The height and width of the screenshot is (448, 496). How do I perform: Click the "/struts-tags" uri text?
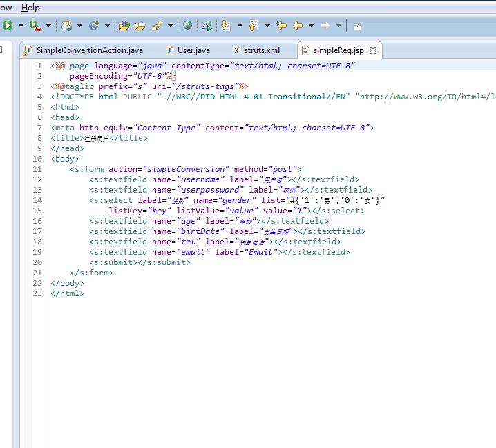click(x=204, y=86)
